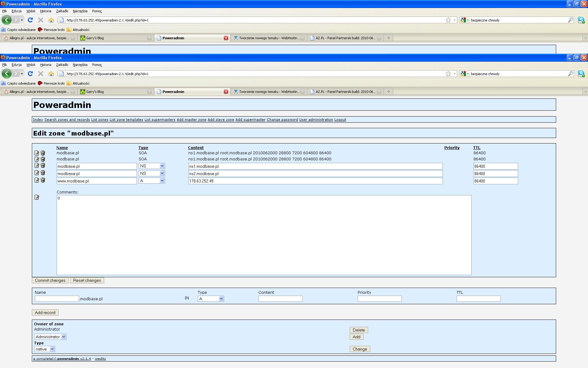
Task: Switch to AZ.PL Panel Partnerski tab in front window
Action: tap(345, 92)
